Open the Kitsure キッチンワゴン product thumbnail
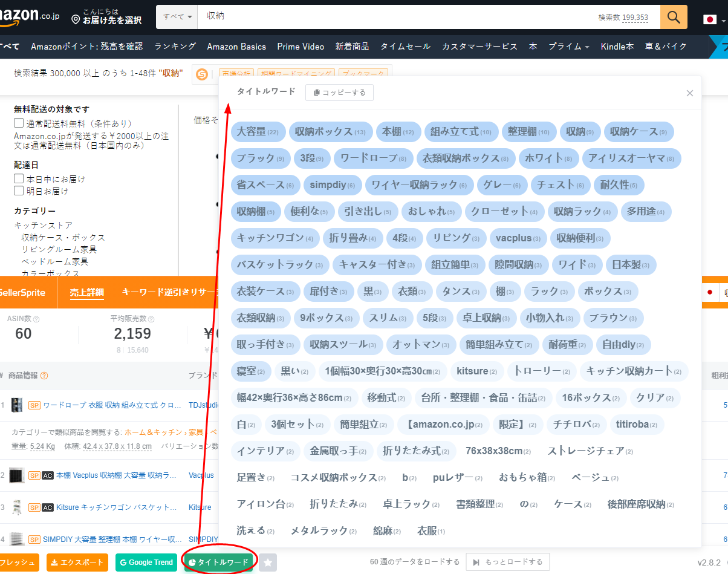The image size is (728, 574). point(17,507)
